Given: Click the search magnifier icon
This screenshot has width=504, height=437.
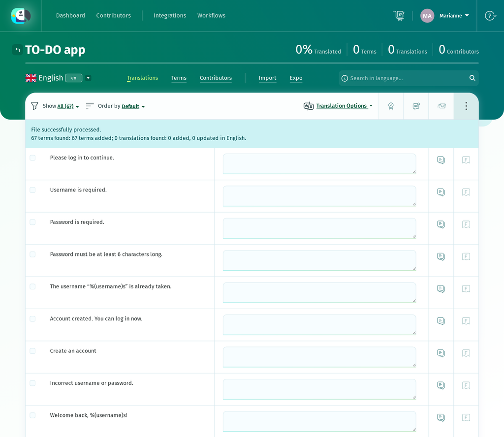Looking at the screenshot, I should [472, 78].
